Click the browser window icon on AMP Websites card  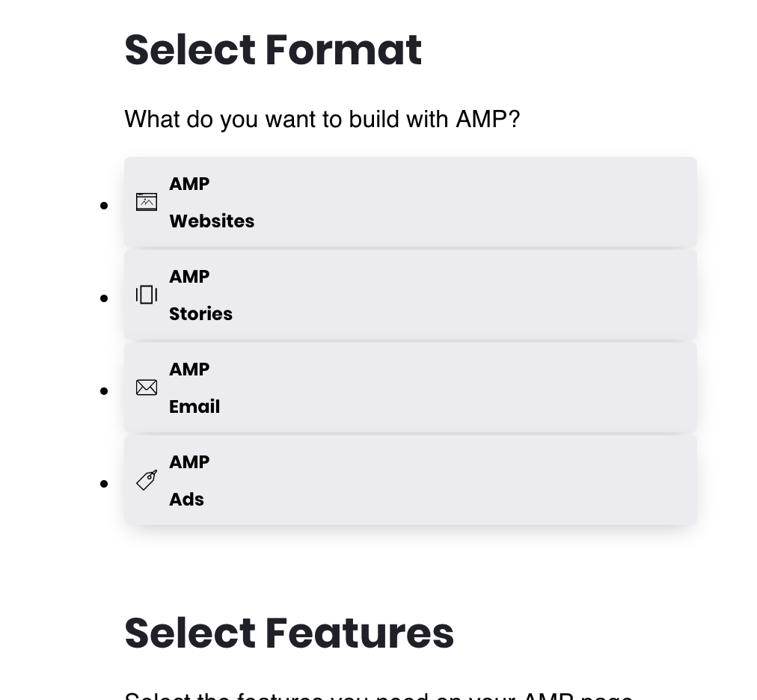pos(147,202)
